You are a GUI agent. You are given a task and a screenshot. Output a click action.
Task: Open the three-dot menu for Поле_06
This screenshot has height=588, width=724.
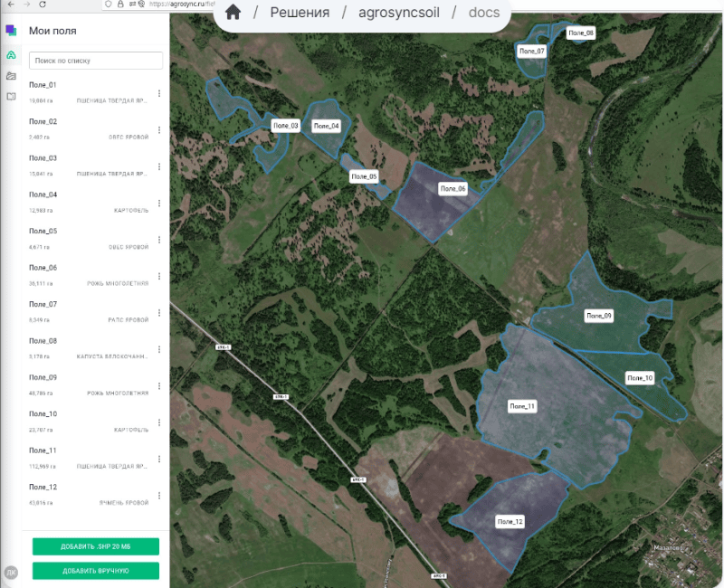pyautogui.click(x=159, y=276)
